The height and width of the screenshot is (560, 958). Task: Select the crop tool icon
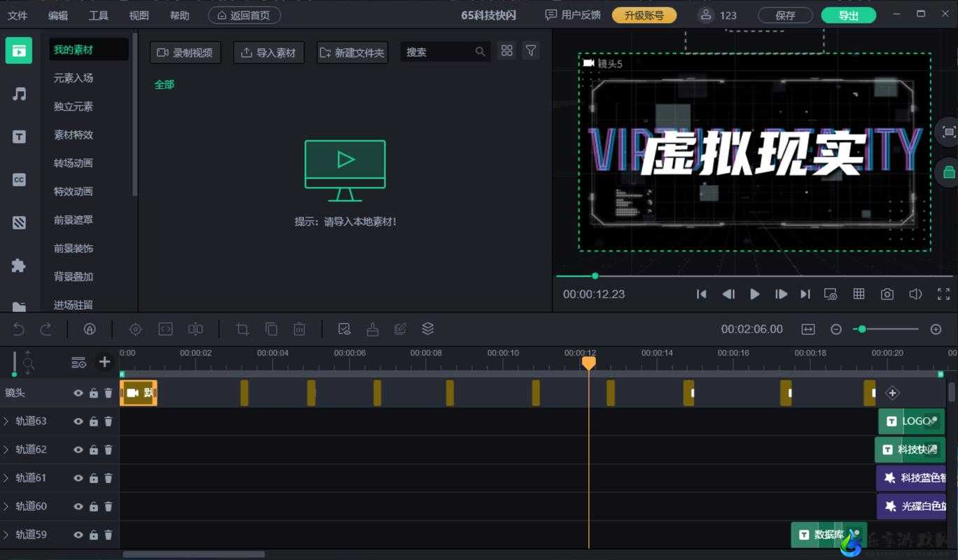coord(242,329)
